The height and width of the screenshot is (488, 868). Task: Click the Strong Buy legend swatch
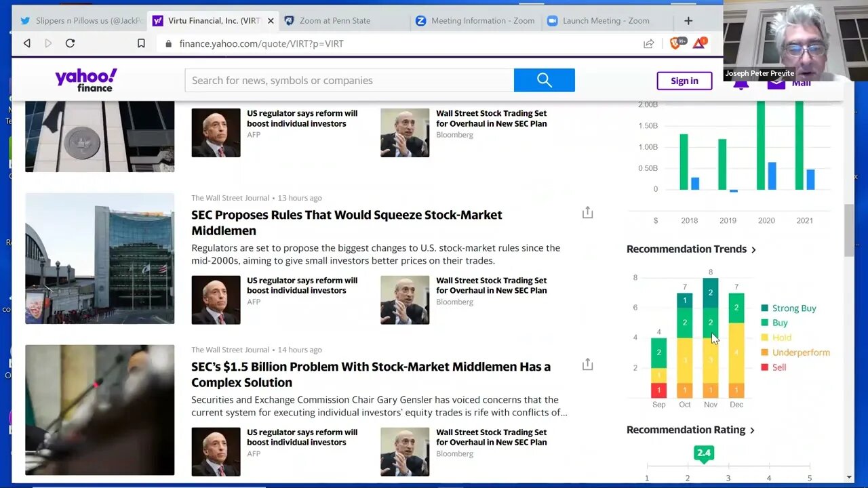click(x=765, y=308)
